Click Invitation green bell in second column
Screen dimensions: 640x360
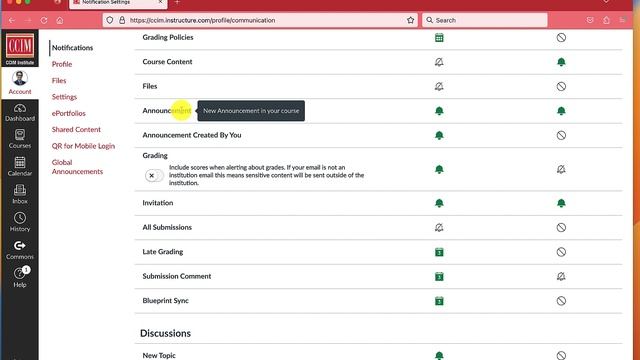(561, 203)
